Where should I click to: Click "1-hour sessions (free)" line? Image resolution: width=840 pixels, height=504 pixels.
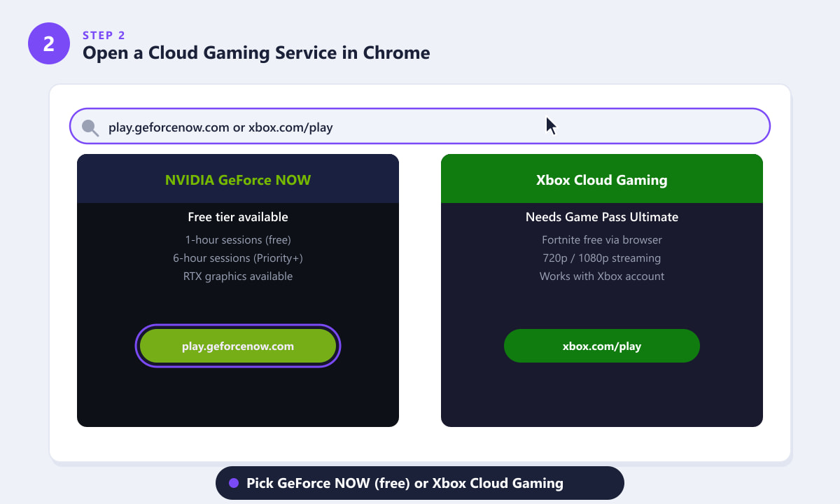pos(238,239)
